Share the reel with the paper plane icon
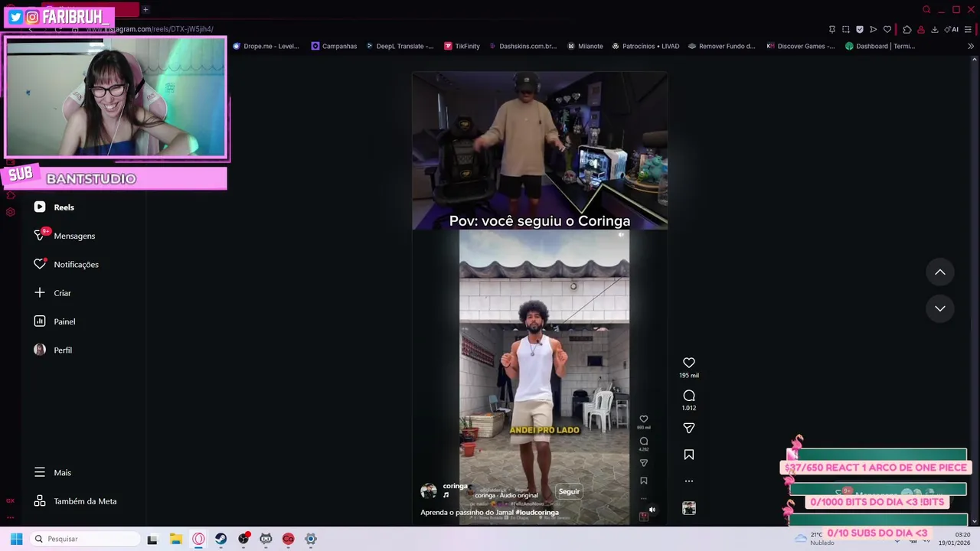The width and height of the screenshot is (980, 551). click(x=689, y=429)
